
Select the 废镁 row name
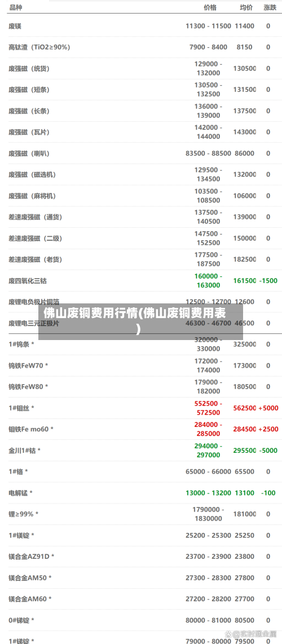[x=15, y=26]
